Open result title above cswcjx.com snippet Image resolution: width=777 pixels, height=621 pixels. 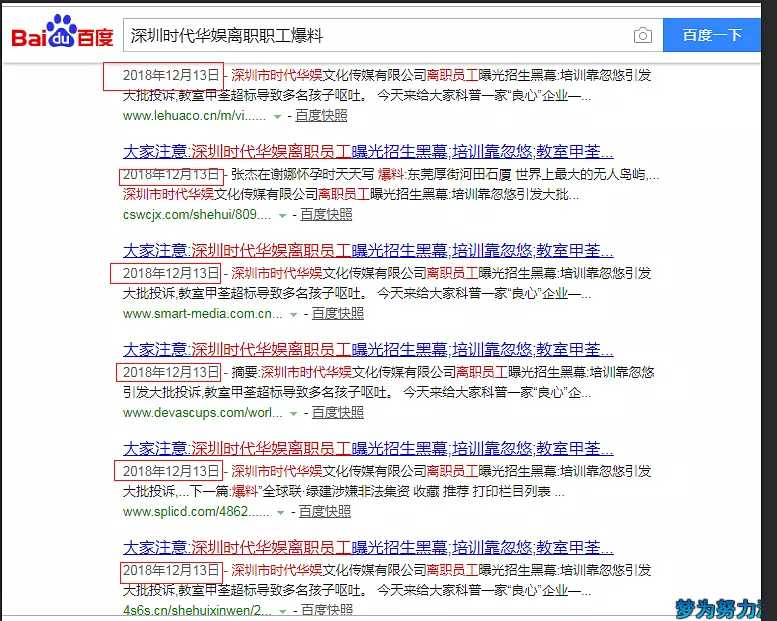pyautogui.click(x=368, y=152)
